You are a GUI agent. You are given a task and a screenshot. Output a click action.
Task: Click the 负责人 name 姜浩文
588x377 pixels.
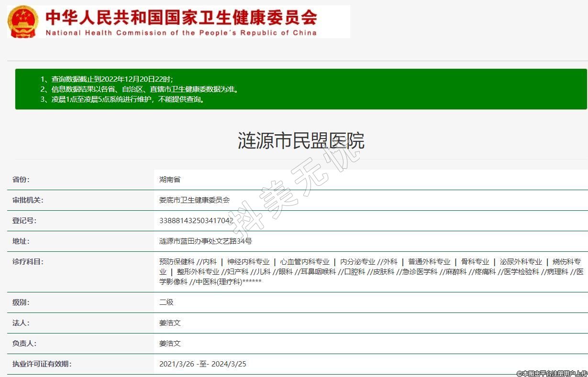170,344
